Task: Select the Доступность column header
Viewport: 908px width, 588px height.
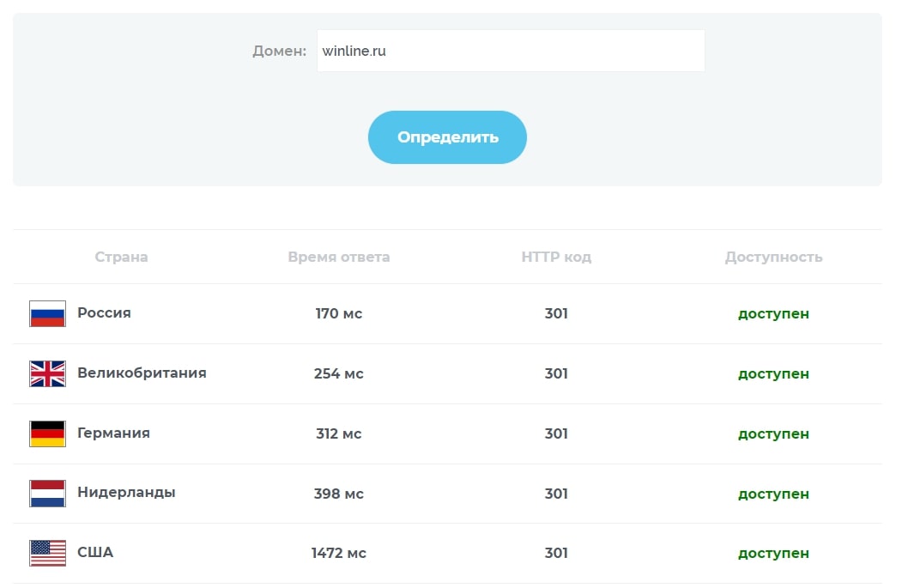Action: click(773, 257)
